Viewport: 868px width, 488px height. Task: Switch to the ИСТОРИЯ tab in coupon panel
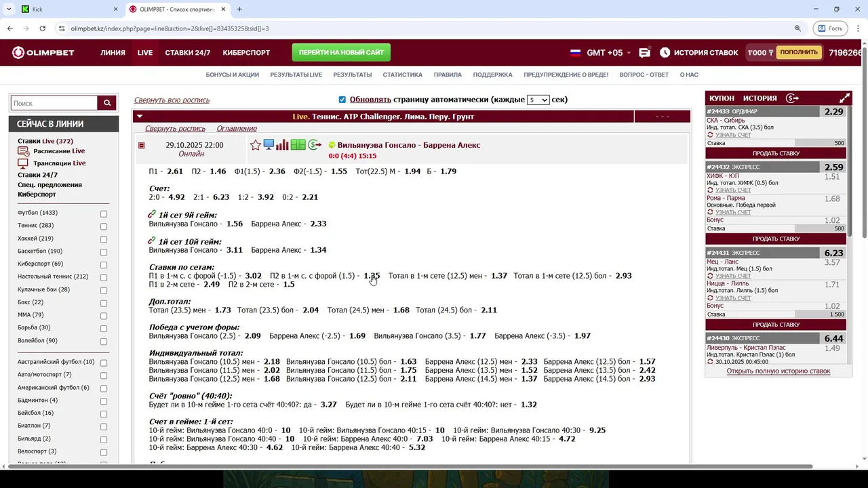[x=759, y=98]
